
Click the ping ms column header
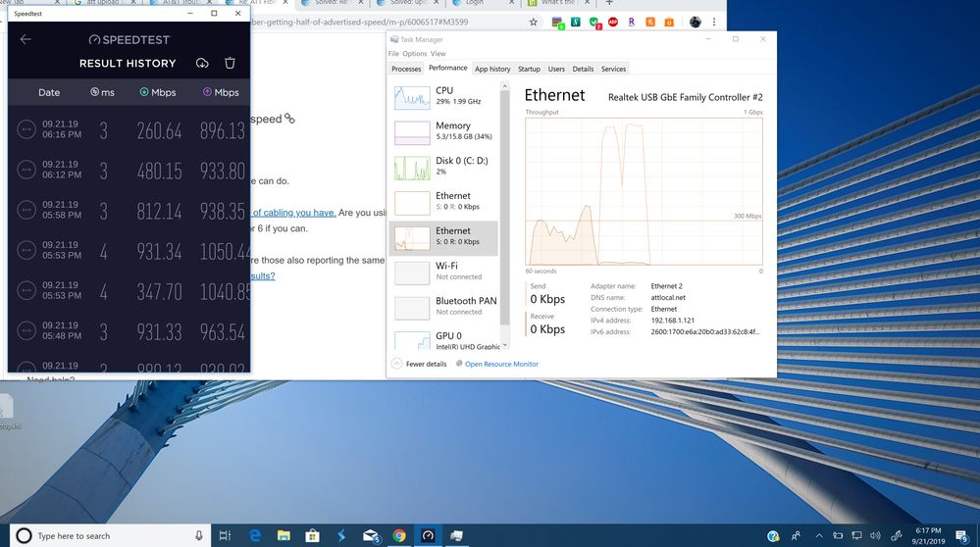102,92
